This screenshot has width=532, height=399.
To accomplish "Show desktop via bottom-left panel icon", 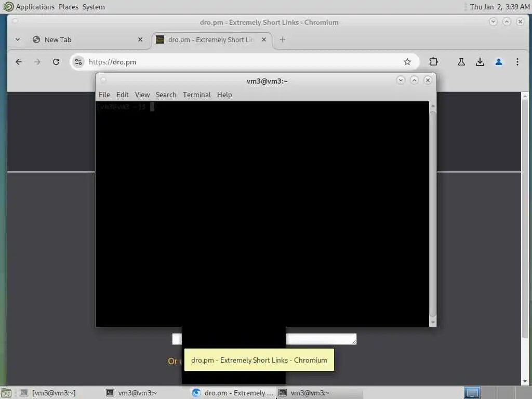I will coord(6,393).
